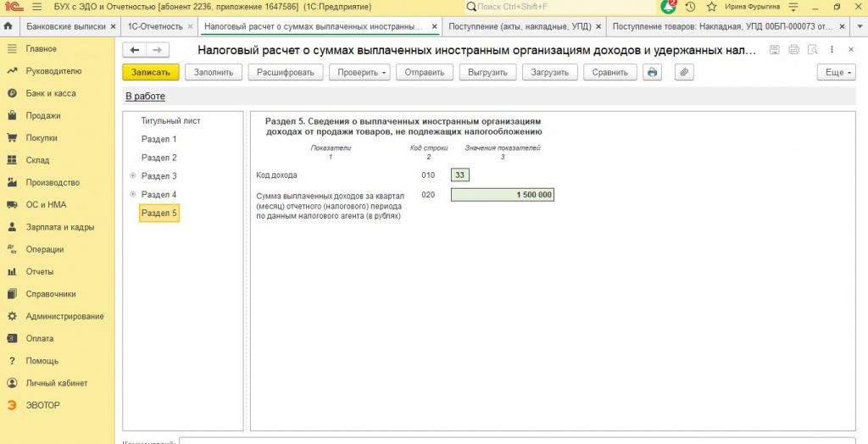Open the Зарплата и кадры section
868x444 pixels.
[60, 227]
